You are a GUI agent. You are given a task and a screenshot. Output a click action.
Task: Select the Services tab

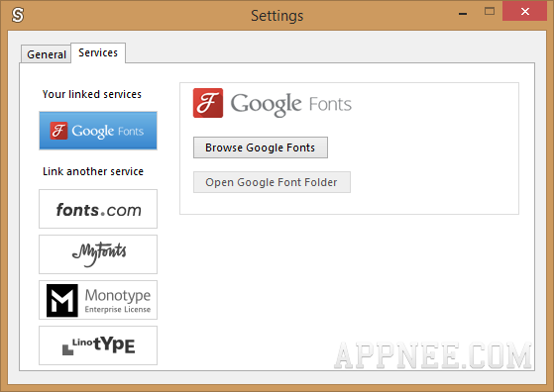coord(98,52)
